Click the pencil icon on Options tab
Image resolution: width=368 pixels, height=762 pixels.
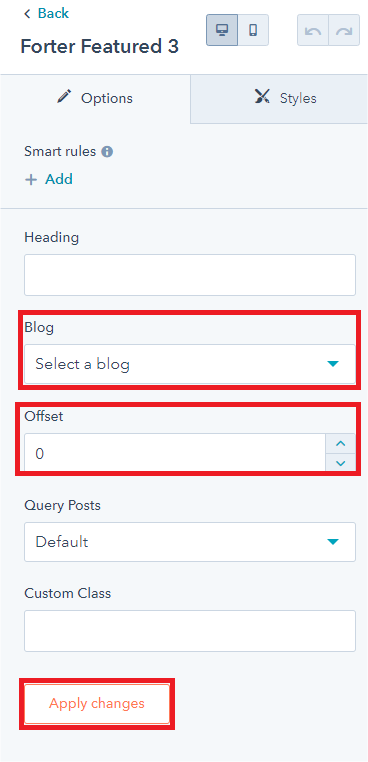(64, 97)
